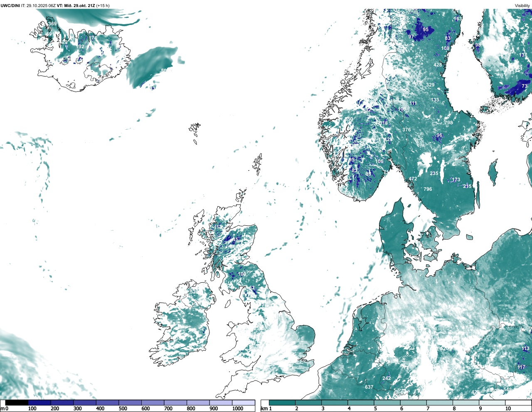Click the '637' value on the map
The height and width of the screenshot is (412, 532).
click(x=369, y=387)
